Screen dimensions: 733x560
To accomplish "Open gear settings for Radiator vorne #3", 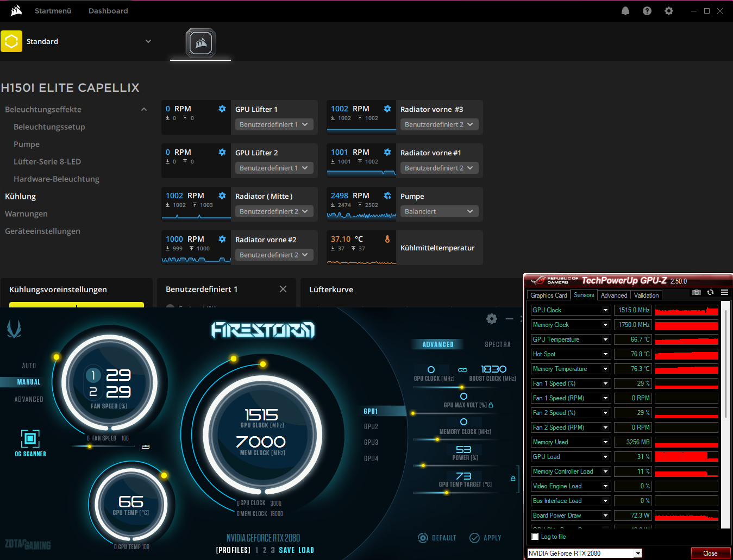I will [x=387, y=109].
